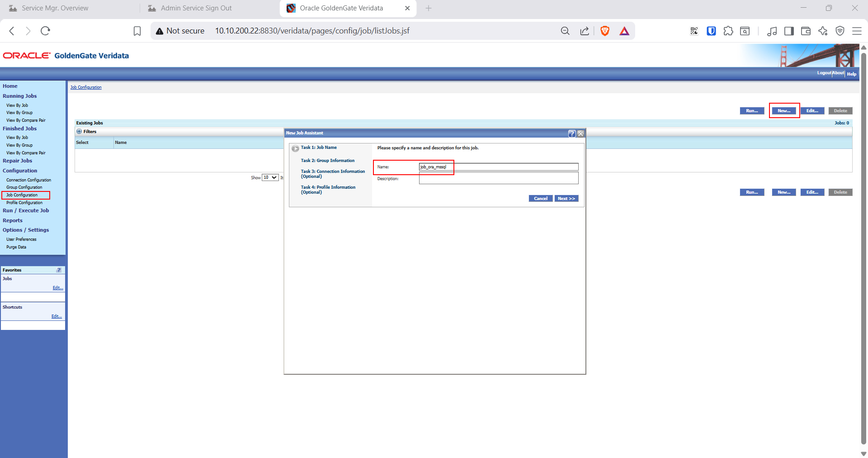The image size is (868, 458).
Task: Open Group Configuration in the sidebar
Action: click(24, 187)
